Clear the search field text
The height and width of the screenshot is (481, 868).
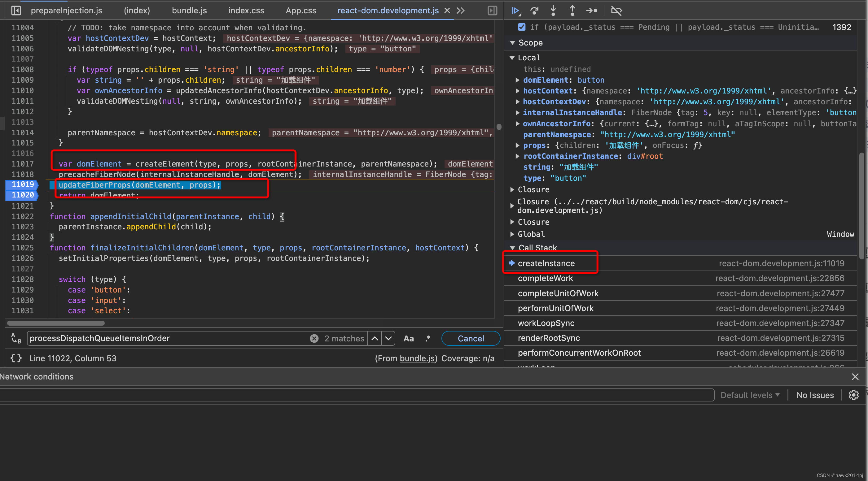tap(314, 338)
